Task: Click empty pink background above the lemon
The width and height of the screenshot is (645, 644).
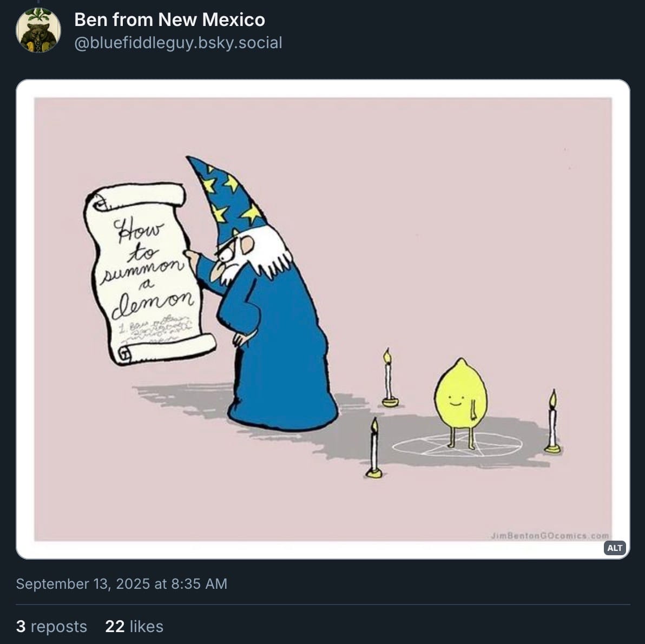Action: (460, 247)
